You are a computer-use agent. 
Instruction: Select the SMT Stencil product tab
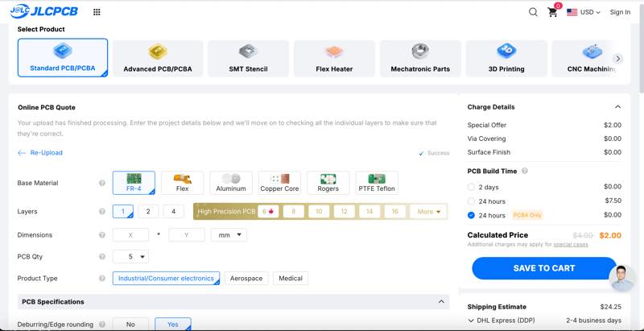[248, 58]
